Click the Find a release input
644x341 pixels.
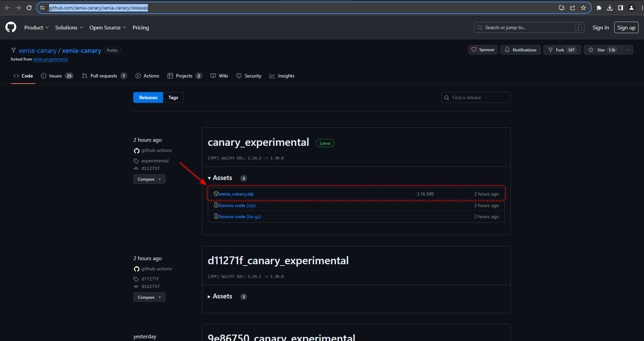point(476,97)
